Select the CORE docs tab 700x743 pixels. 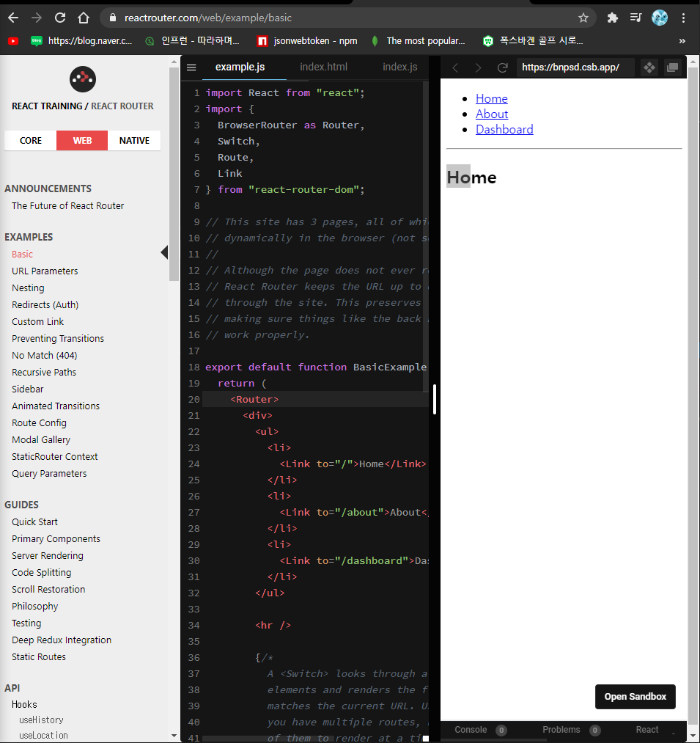point(31,141)
